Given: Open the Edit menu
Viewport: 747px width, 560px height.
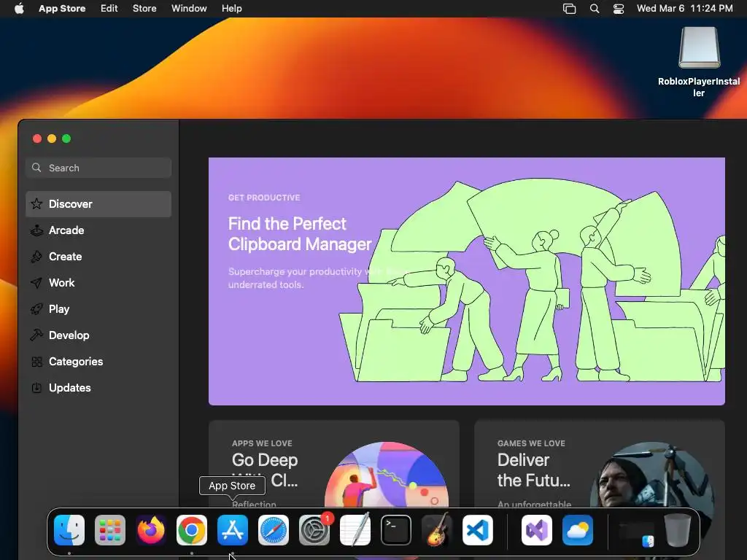Looking at the screenshot, I should point(109,9).
